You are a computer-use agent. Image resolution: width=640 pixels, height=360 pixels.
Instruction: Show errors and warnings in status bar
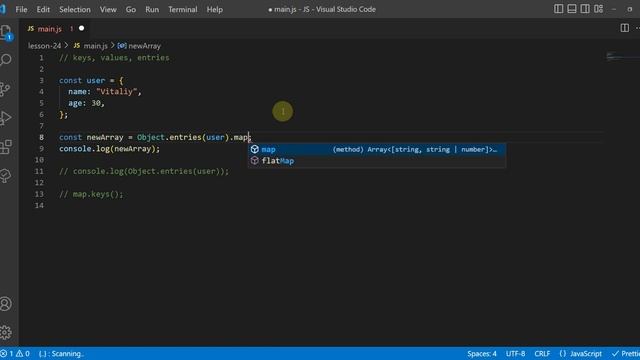pos(15,354)
